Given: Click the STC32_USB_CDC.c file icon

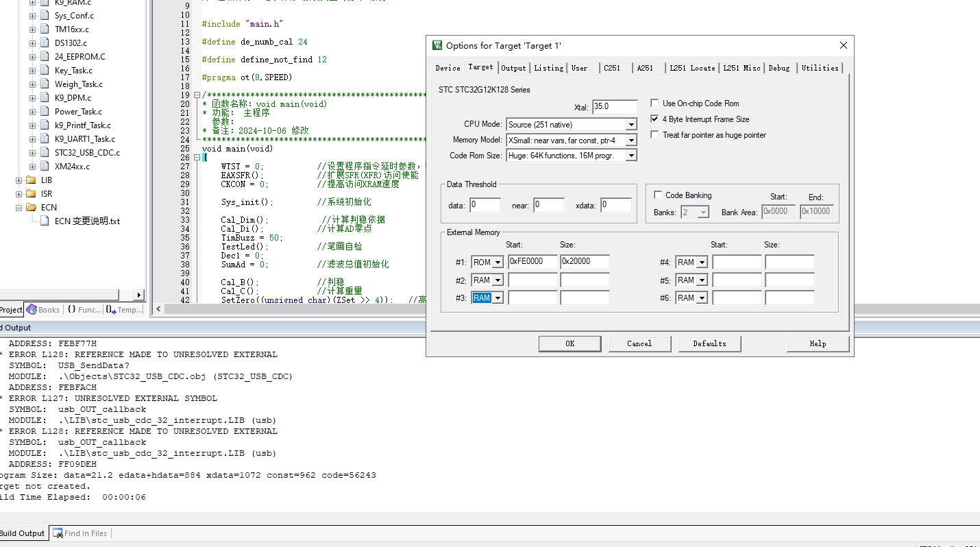Looking at the screenshot, I should tap(45, 152).
